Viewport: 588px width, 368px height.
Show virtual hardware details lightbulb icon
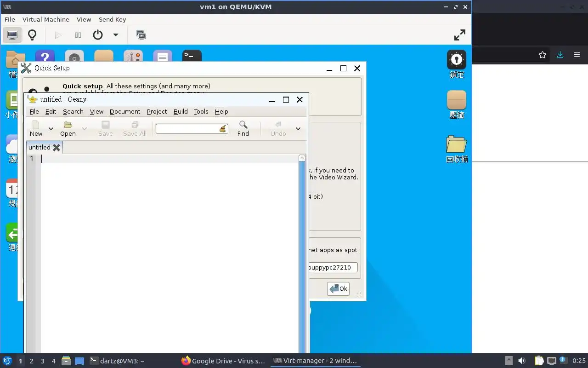click(x=32, y=35)
